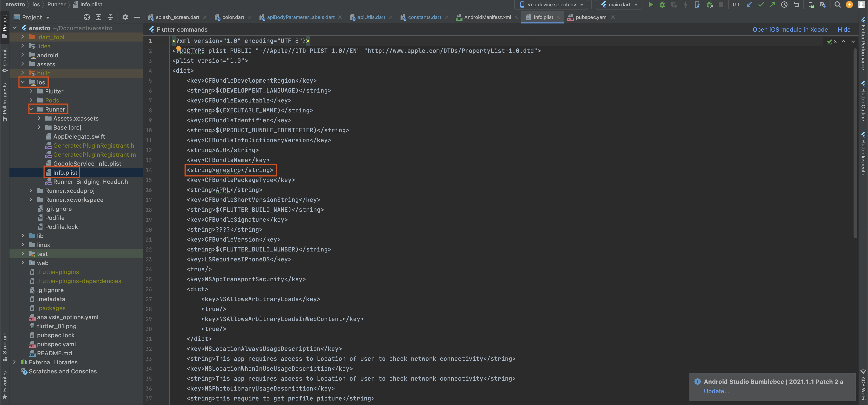This screenshot has height=405, width=868.
Task: Click the Run button to build app
Action: click(650, 5)
